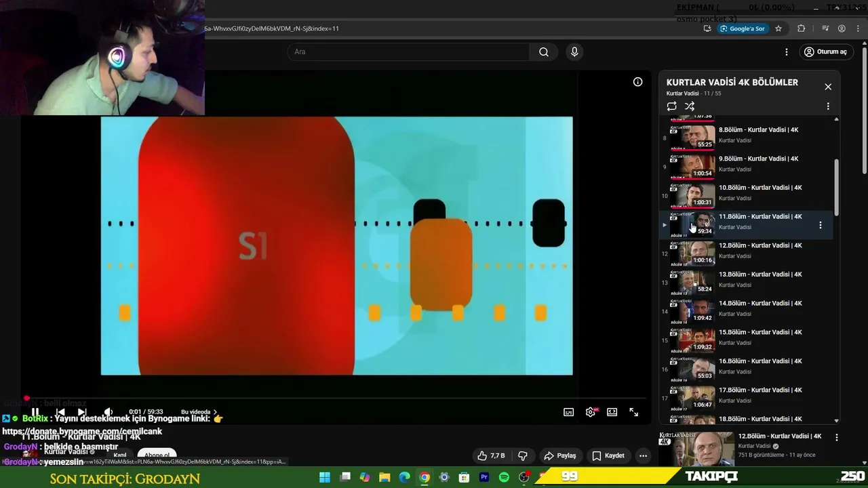Play '16.Bölüm - Kurtlar Vadisi | 4K'

[x=760, y=361]
